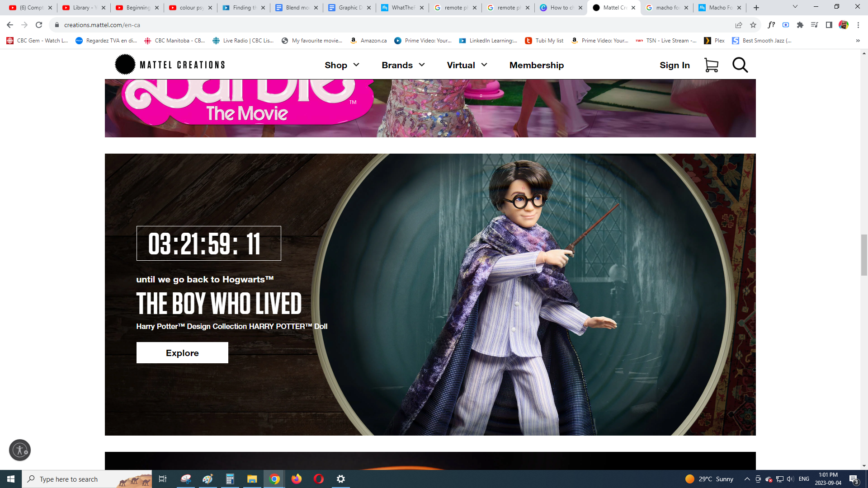Open browser extensions puzzle icon
Image resolution: width=868 pixels, height=488 pixels.
click(x=800, y=25)
